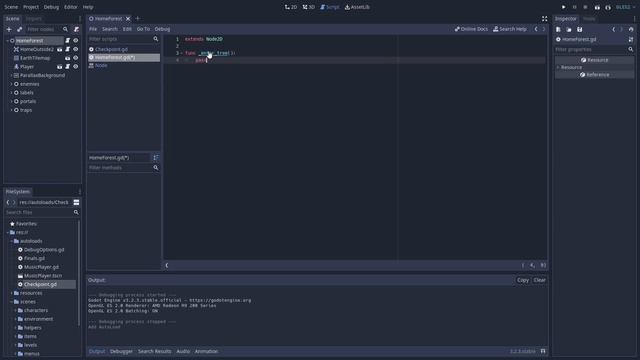Open the script attached to Player node

click(x=68, y=67)
